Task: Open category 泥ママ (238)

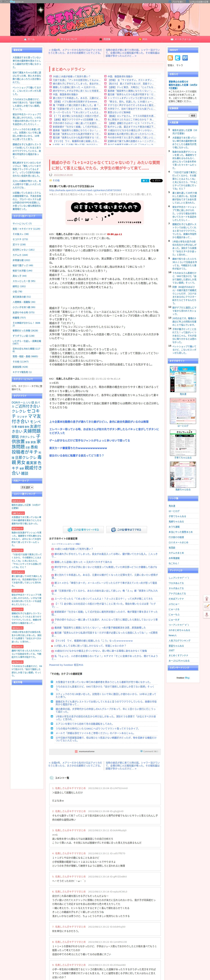Action: [19, 245]
